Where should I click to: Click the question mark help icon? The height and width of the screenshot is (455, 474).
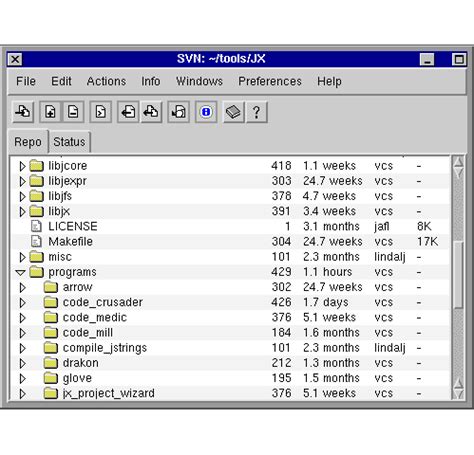coord(256,112)
